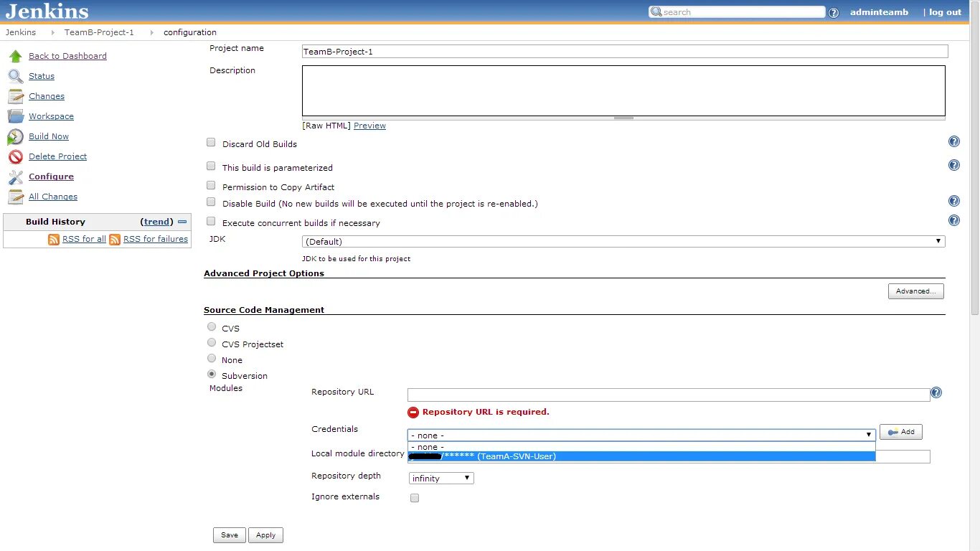Image resolution: width=980 pixels, height=551 pixels.
Task: Click TeamB-Project-1 breadcrumb
Action: click(x=99, y=32)
